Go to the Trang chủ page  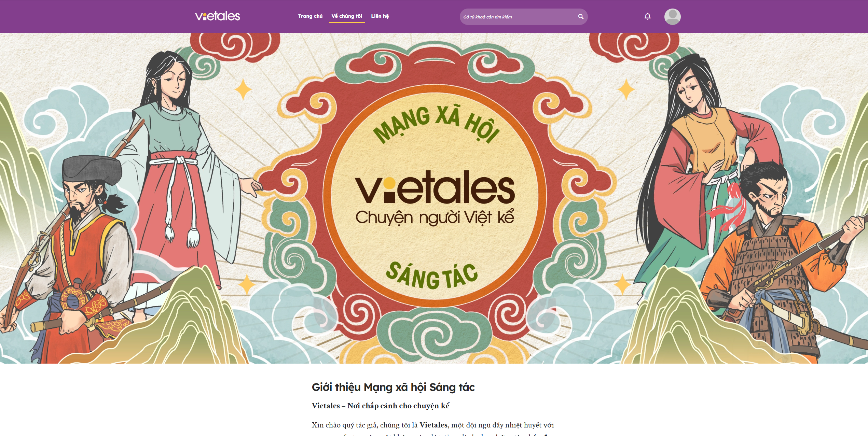[x=310, y=16]
